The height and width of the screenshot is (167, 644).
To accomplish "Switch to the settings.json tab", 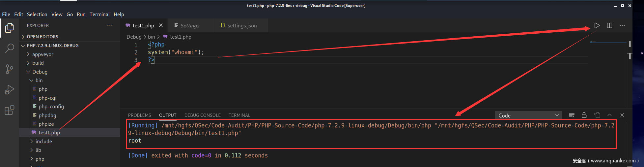I will click(241, 25).
